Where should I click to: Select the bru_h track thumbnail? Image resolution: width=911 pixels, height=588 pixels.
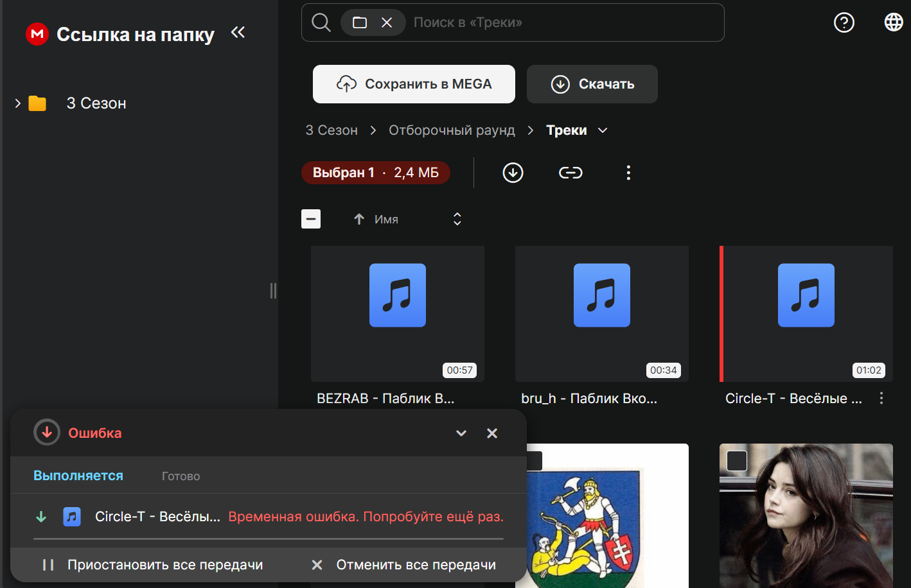pos(602,314)
